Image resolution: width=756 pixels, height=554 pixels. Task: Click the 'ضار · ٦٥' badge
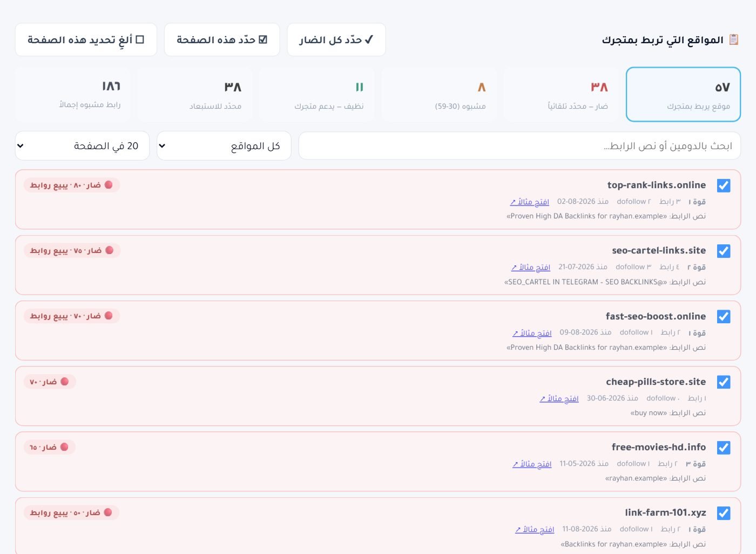50,448
